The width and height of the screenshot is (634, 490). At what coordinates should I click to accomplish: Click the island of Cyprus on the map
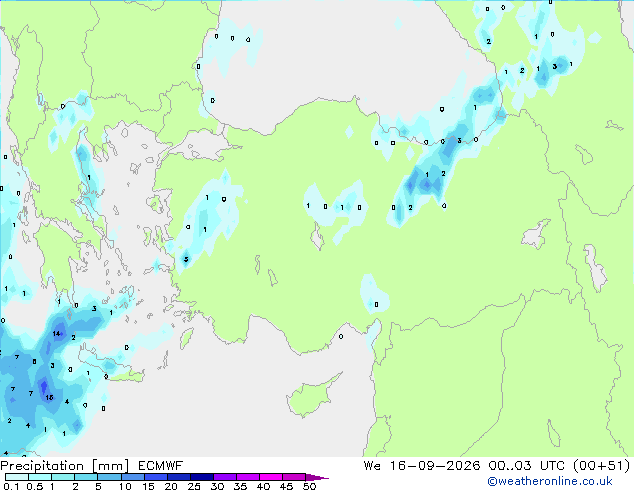click(311, 395)
